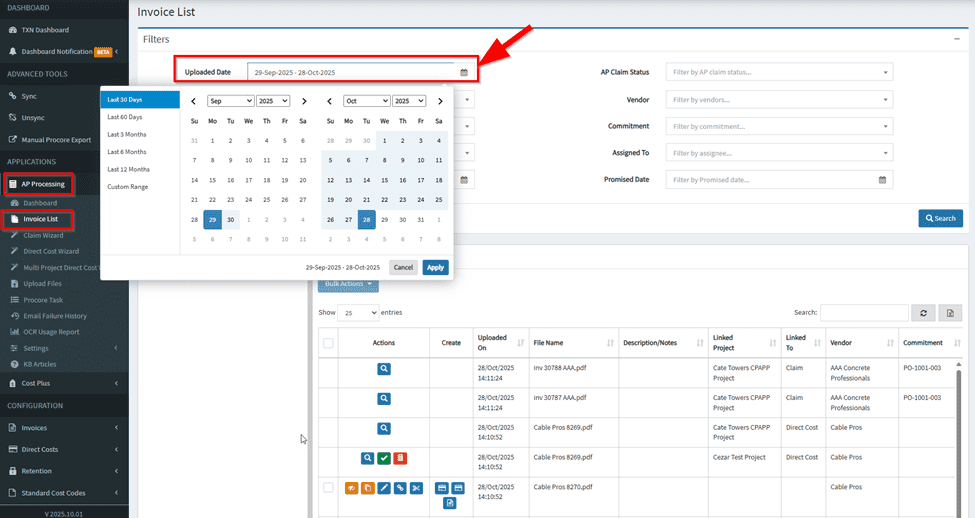The width and height of the screenshot is (975, 518).
Task: Click magnifier view icon for inv 30788 AAA.pdf
Action: tap(384, 369)
